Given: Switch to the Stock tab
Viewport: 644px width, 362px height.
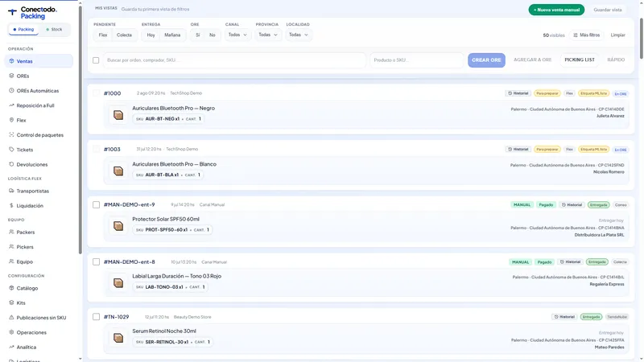Looking at the screenshot, I should tap(54, 30).
